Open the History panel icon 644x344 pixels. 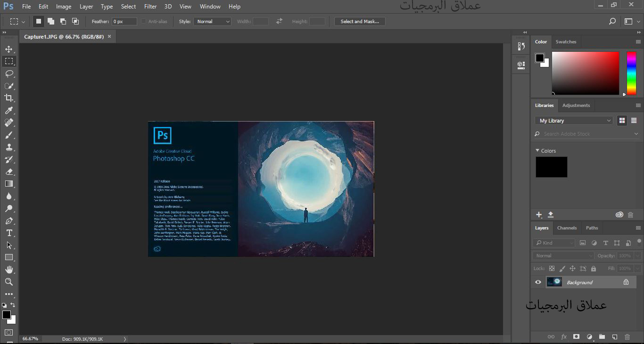[x=521, y=46]
